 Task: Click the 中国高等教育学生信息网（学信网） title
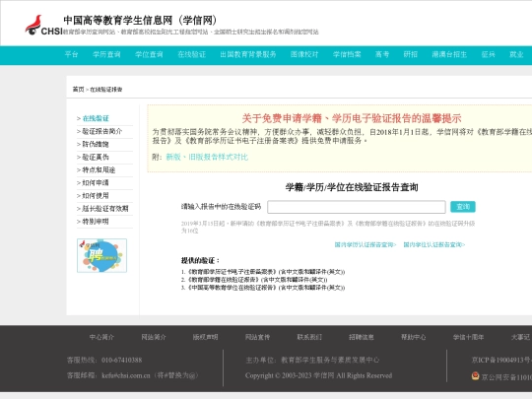coord(140,21)
